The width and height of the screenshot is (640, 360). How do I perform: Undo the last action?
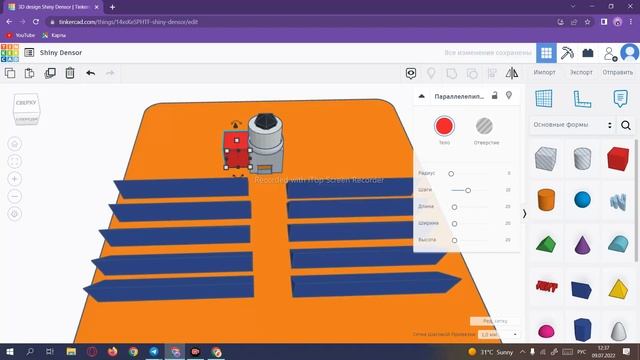(x=91, y=73)
